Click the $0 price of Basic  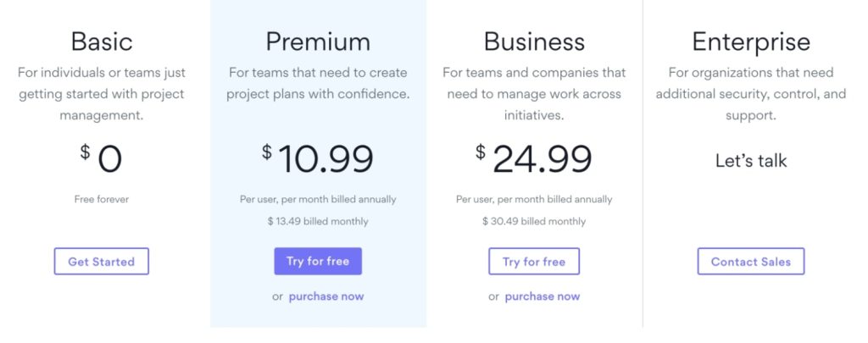[x=102, y=158]
